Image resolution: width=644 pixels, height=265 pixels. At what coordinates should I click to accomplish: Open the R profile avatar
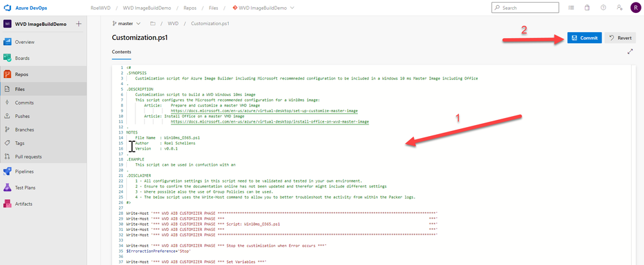tap(636, 8)
